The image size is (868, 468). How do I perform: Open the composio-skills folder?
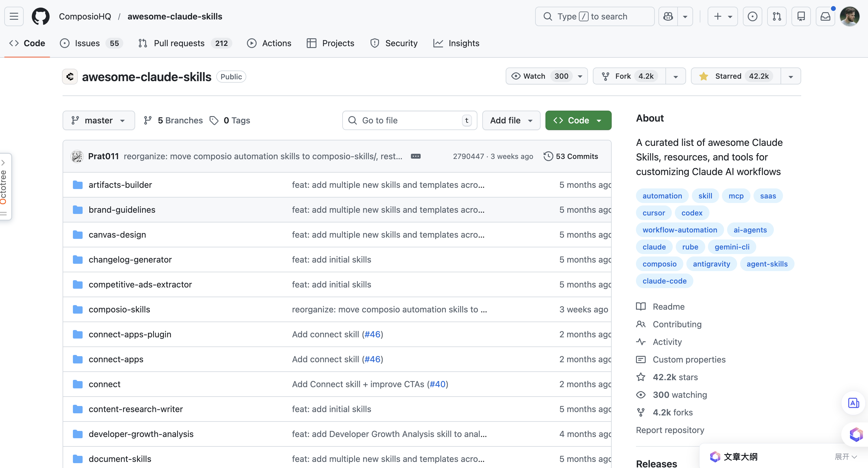click(x=119, y=309)
